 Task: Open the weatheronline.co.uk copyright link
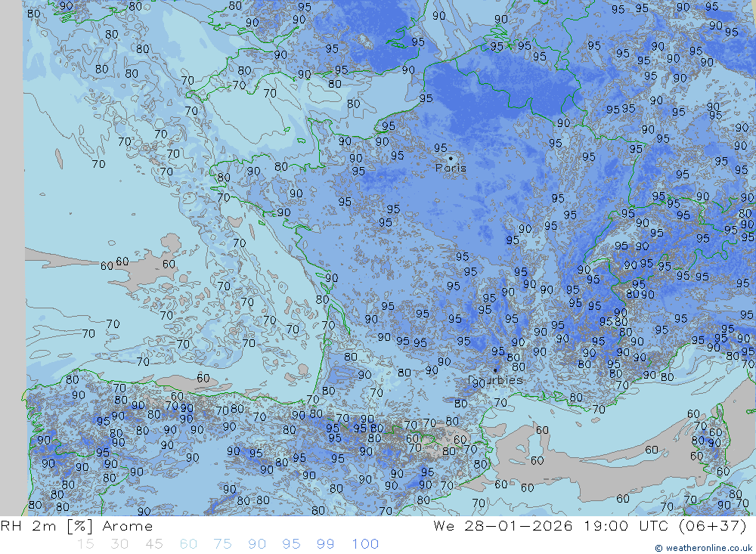point(705,548)
